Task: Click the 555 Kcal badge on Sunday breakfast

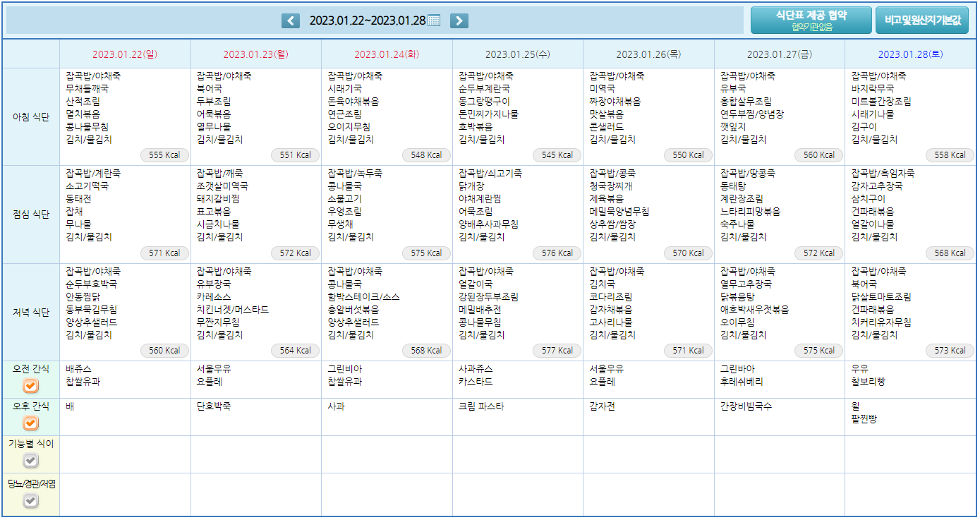Action: pos(164,155)
